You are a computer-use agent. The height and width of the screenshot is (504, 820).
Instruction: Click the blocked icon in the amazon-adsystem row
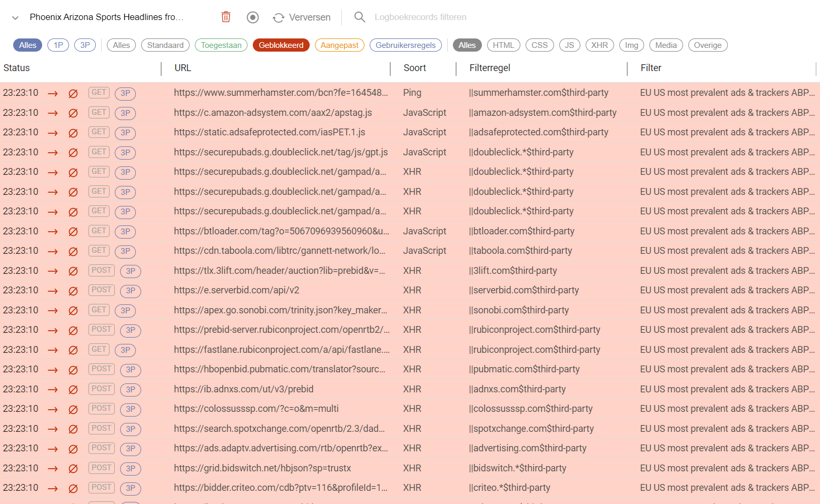pyautogui.click(x=73, y=113)
